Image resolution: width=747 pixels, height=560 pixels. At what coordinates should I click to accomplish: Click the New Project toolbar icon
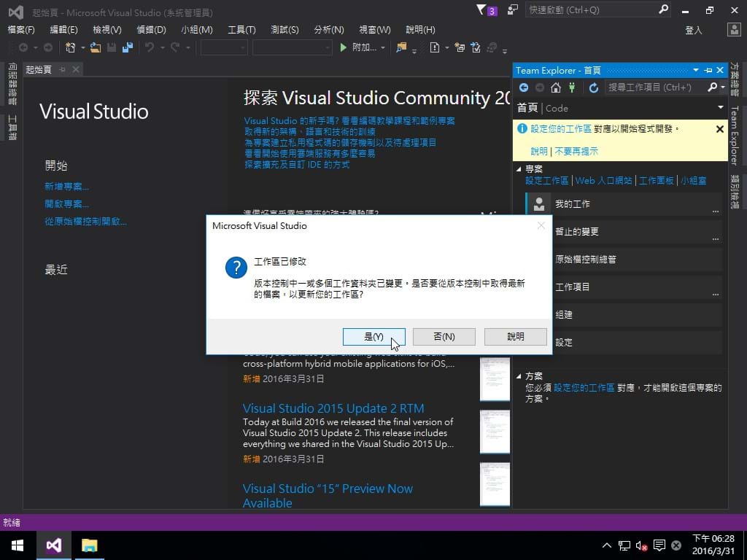tap(71, 47)
